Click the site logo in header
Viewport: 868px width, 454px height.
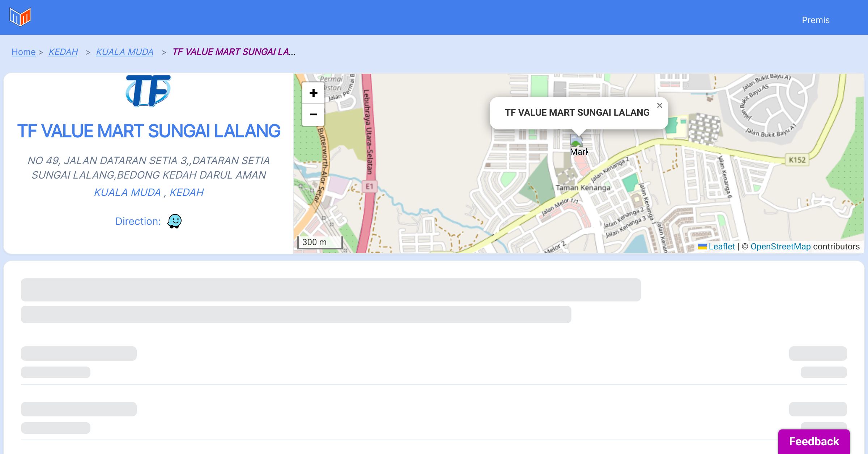click(x=20, y=17)
